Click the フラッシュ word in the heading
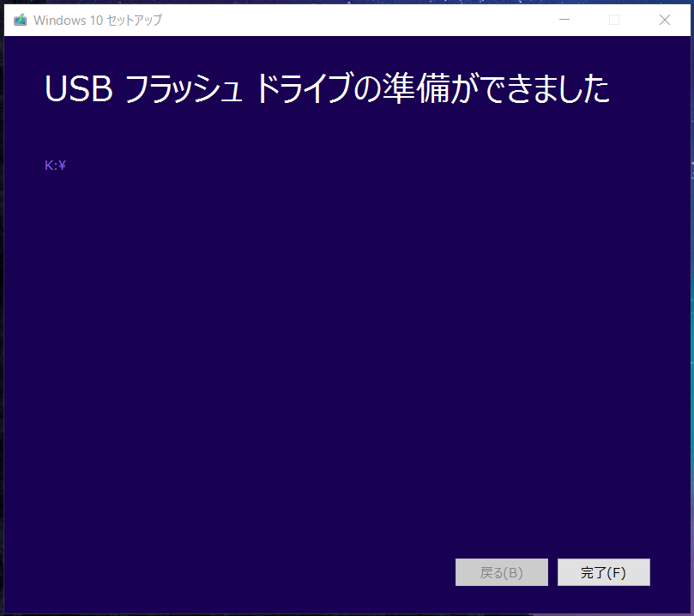694x616 pixels. pos(184,88)
